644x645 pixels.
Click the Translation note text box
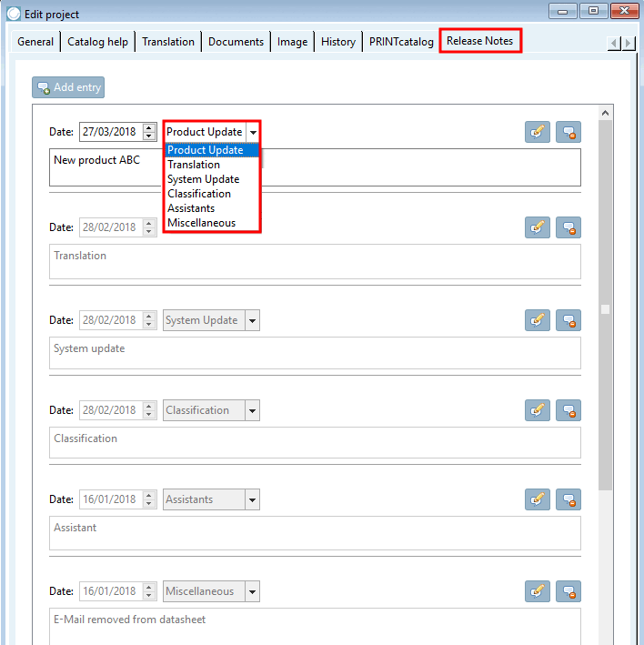point(315,262)
